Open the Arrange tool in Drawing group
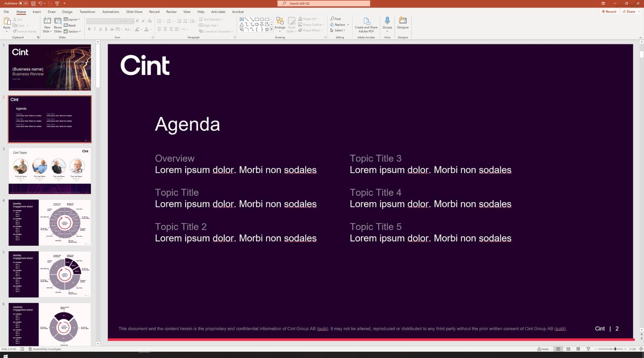The width and height of the screenshot is (644, 358). point(280,25)
